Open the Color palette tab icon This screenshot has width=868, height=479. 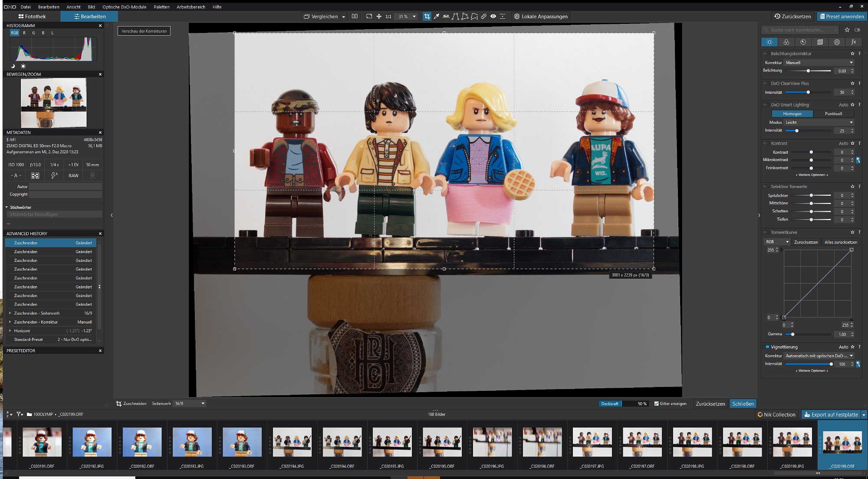[x=786, y=42]
